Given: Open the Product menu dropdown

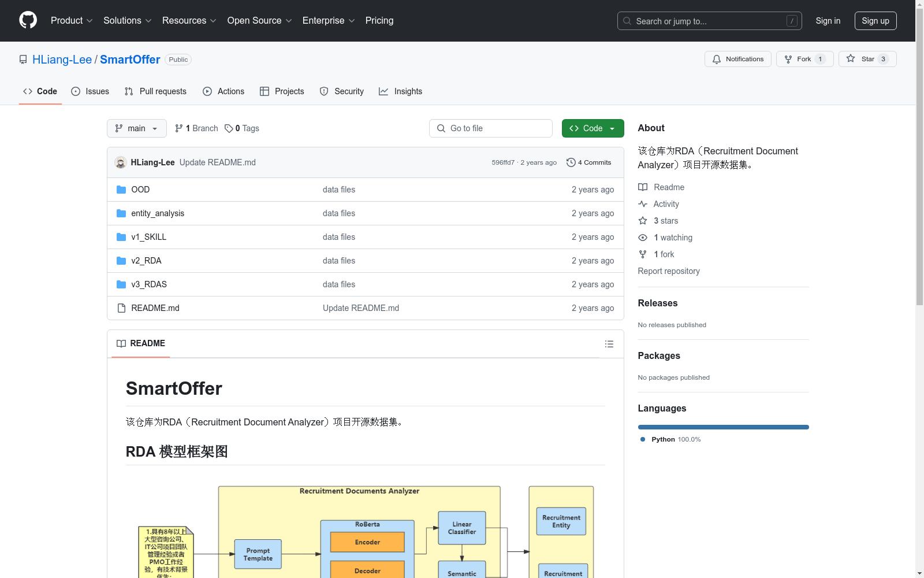Looking at the screenshot, I should (72, 21).
